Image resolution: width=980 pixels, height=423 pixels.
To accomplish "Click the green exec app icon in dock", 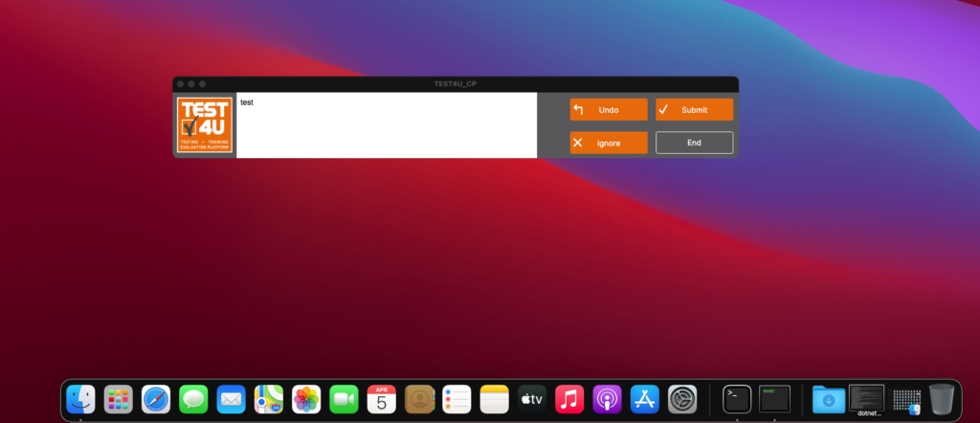I will tap(774, 399).
